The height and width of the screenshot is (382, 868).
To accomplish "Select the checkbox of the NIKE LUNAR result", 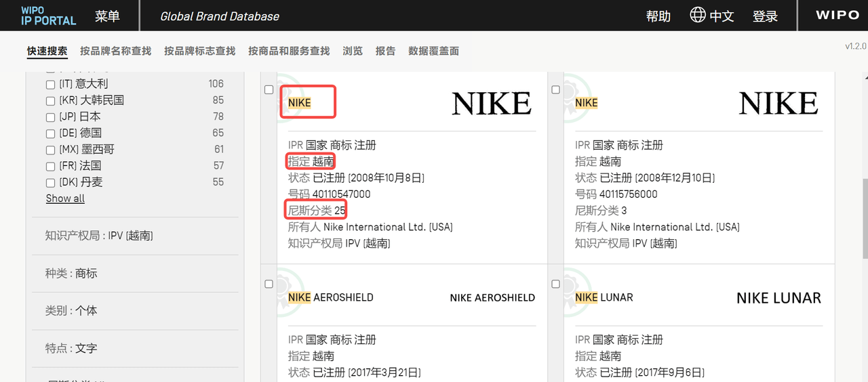I will coord(556,284).
